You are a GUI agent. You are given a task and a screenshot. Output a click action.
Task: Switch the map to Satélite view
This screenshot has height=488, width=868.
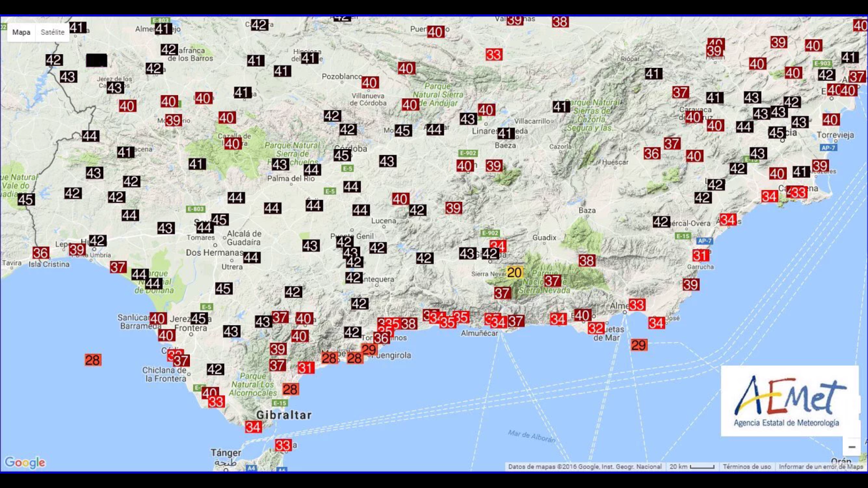[x=52, y=32]
